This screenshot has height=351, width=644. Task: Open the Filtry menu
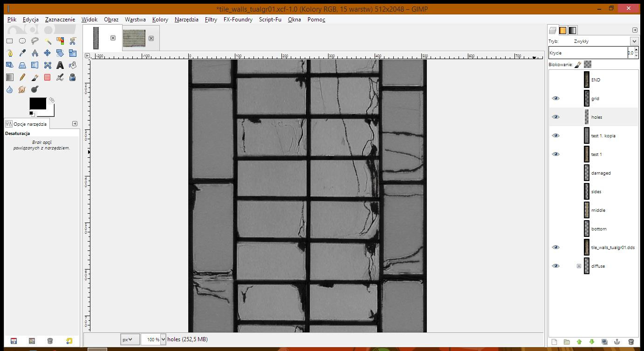[x=211, y=20]
